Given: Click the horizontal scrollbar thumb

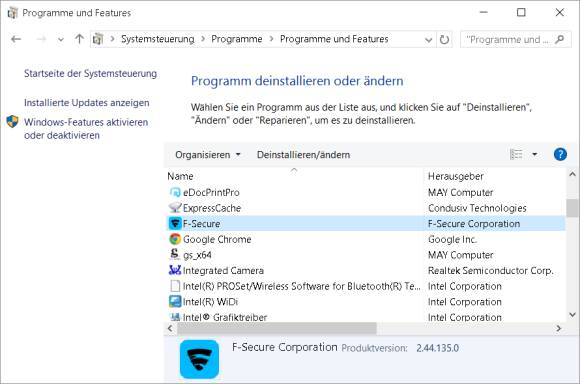Looking at the screenshot, I should (277, 328).
